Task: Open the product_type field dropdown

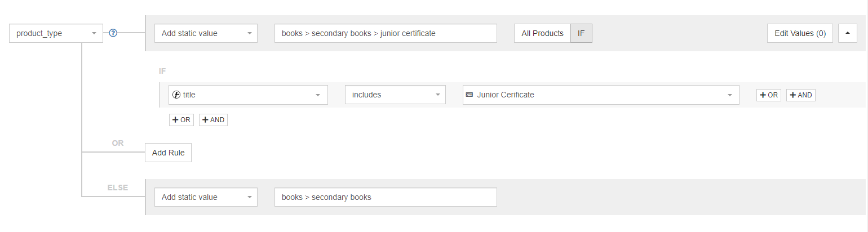Action: pyautogui.click(x=56, y=33)
